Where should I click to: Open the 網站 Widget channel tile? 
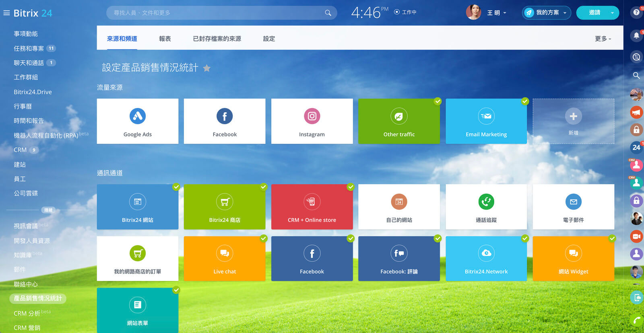tap(574, 258)
